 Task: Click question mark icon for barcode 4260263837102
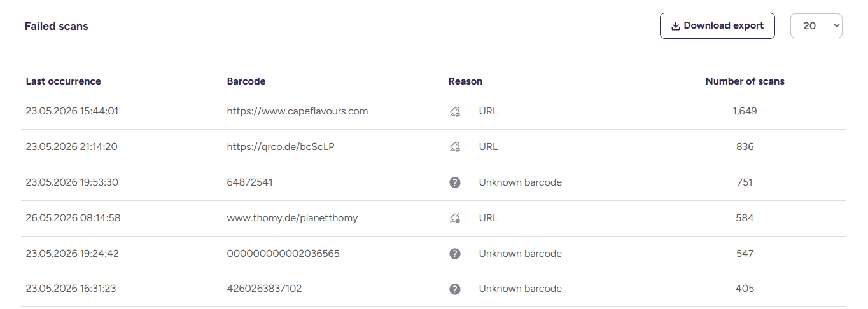(x=454, y=289)
